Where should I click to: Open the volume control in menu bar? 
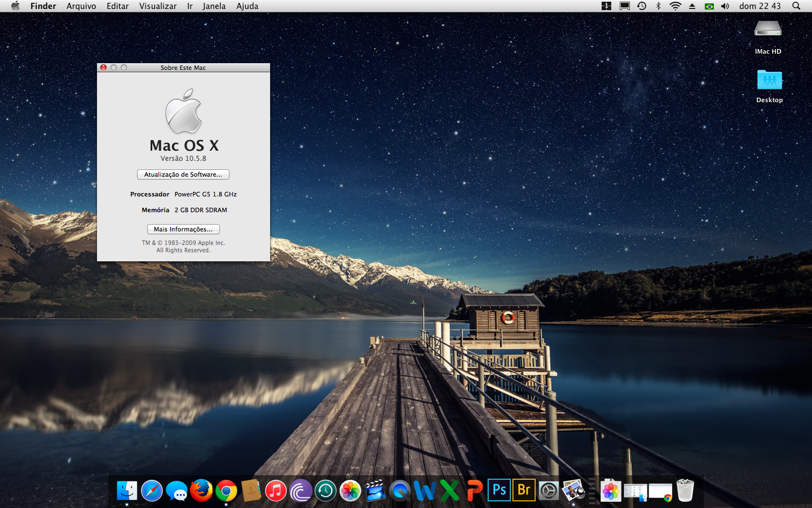[725, 6]
